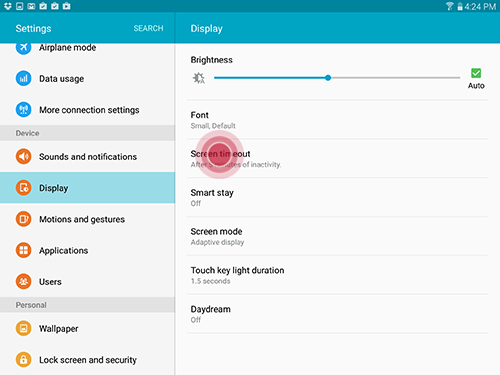Open More connection settings
This screenshot has width=500, height=375.
tap(87, 109)
